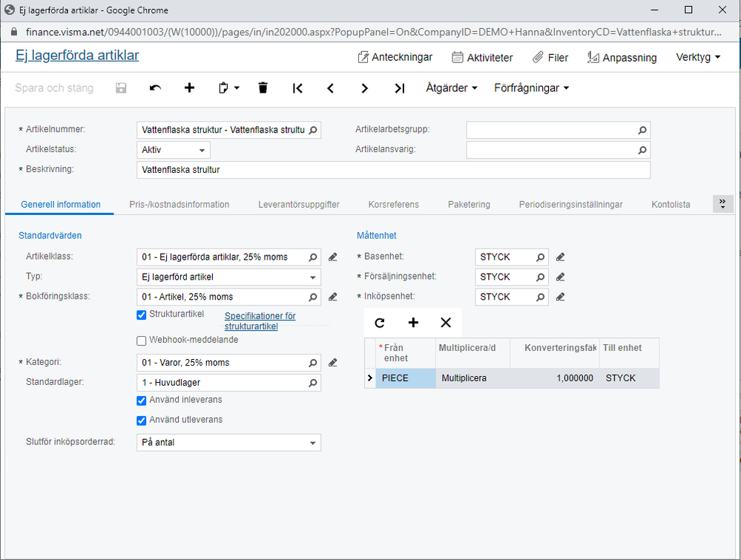Enable the Webhook-meddelande checkbox
This screenshot has width=741, height=560.
pos(141,340)
